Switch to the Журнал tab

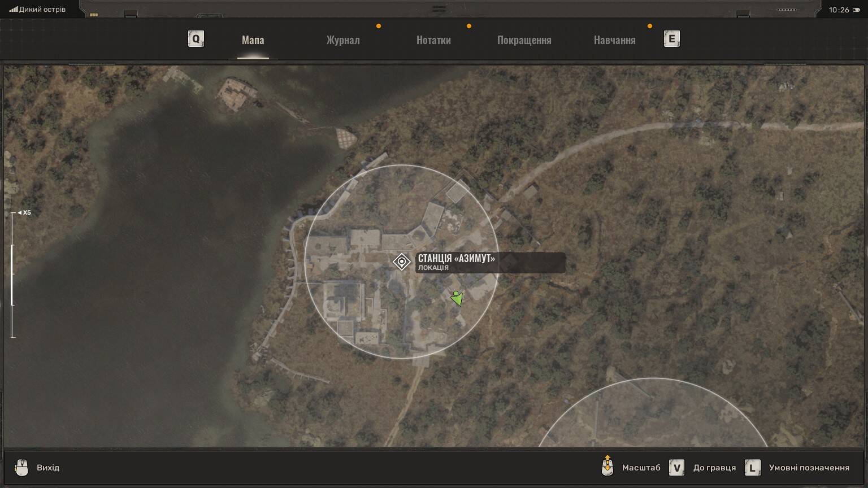[343, 40]
